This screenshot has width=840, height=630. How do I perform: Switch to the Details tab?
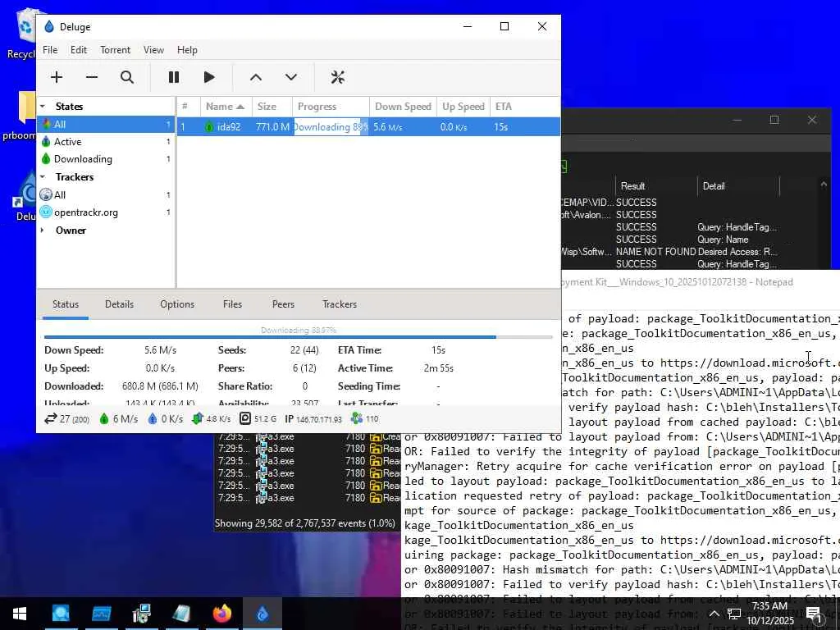tap(119, 304)
